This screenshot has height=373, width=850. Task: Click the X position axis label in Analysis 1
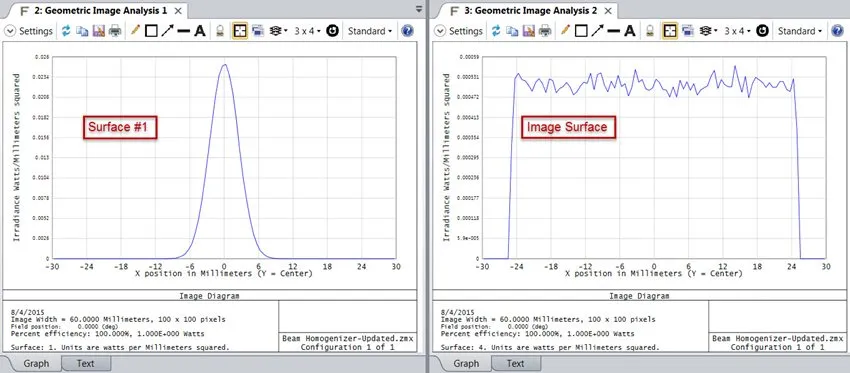pos(223,274)
